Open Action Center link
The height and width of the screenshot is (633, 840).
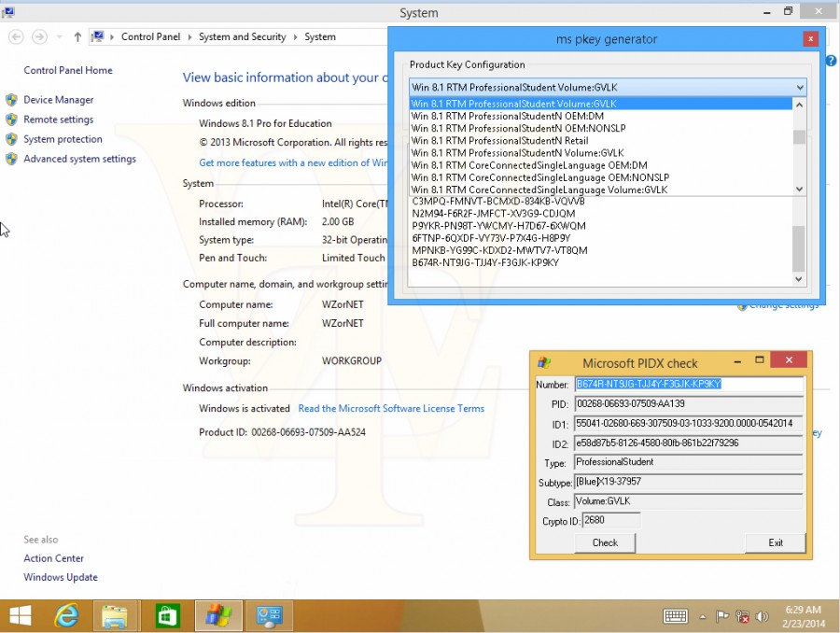(53, 558)
